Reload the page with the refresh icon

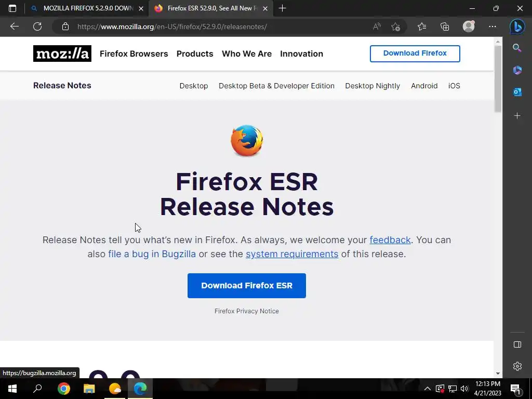click(37, 26)
